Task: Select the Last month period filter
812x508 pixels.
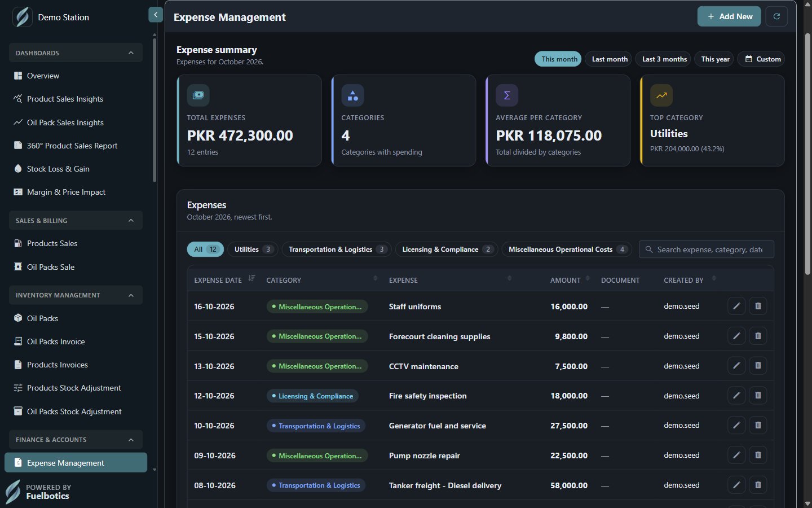Action: pyautogui.click(x=610, y=59)
